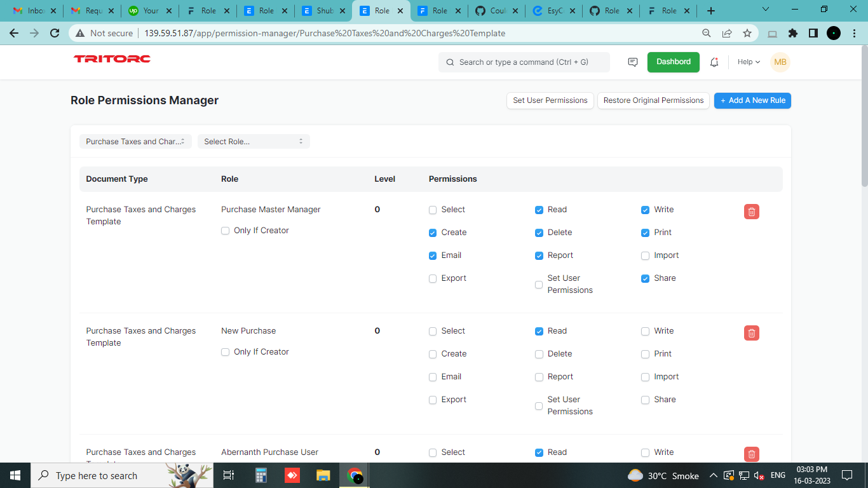Open the chat messages panel
This screenshot has height=488, width=868.
click(632, 62)
